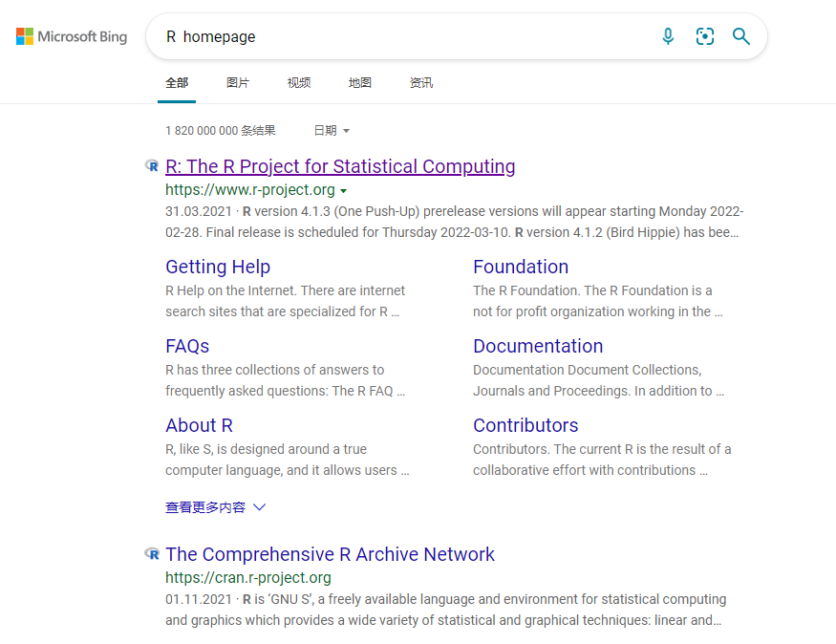The image size is (836, 644).
Task: Click the magnifying glass search button
Action: click(x=741, y=36)
